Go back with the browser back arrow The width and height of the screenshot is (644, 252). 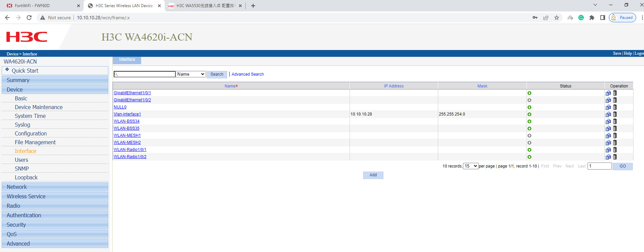pyautogui.click(x=7, y=18)
